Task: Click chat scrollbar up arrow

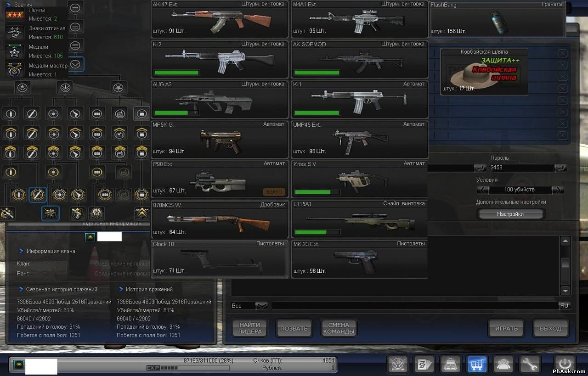Action: tap(565, 241)
